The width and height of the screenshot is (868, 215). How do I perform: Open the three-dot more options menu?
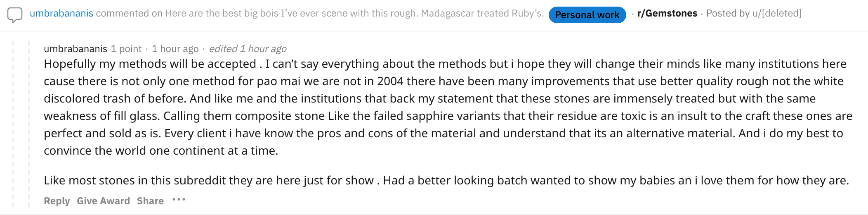(x=179, y=200)
